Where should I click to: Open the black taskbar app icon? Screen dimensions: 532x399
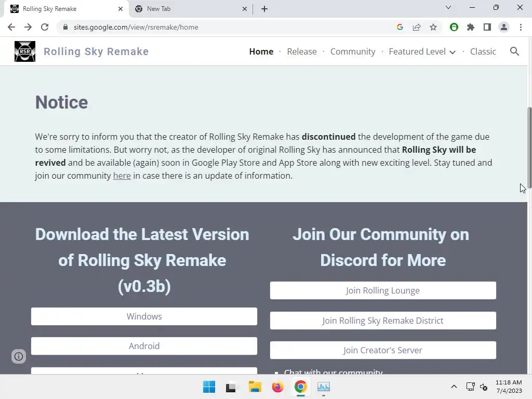[x=231, y=387]
